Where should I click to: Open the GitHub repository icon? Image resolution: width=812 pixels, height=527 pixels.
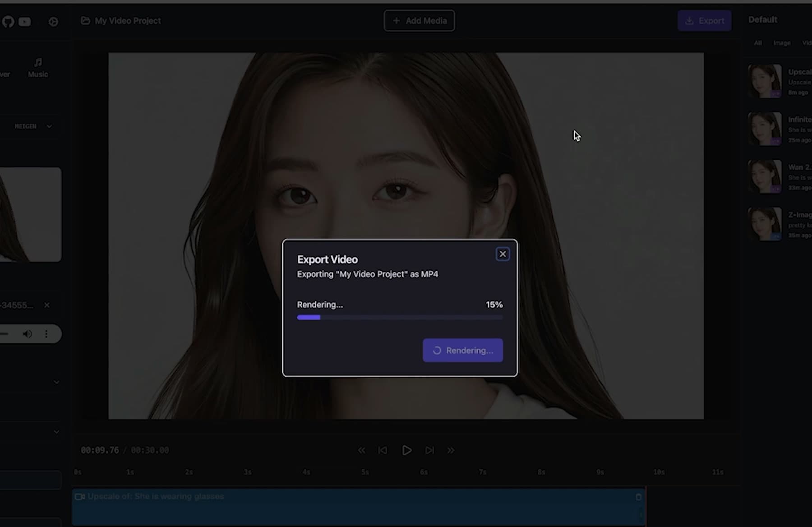coord(7,22)
